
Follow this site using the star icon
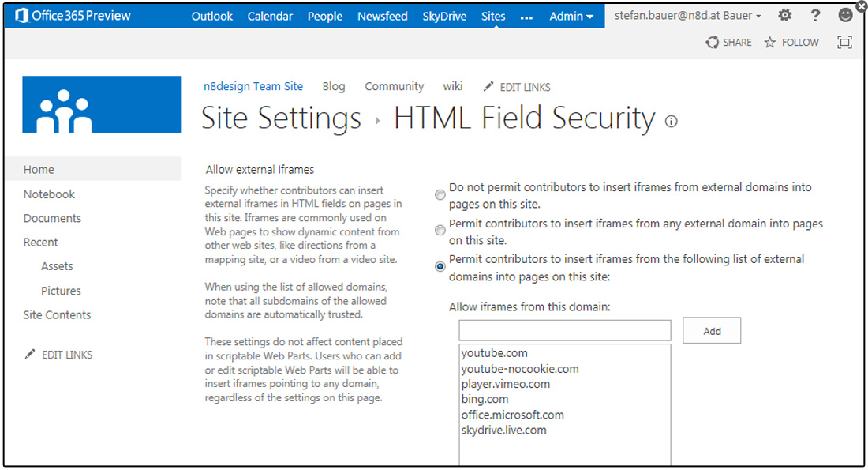coord(769,42)
